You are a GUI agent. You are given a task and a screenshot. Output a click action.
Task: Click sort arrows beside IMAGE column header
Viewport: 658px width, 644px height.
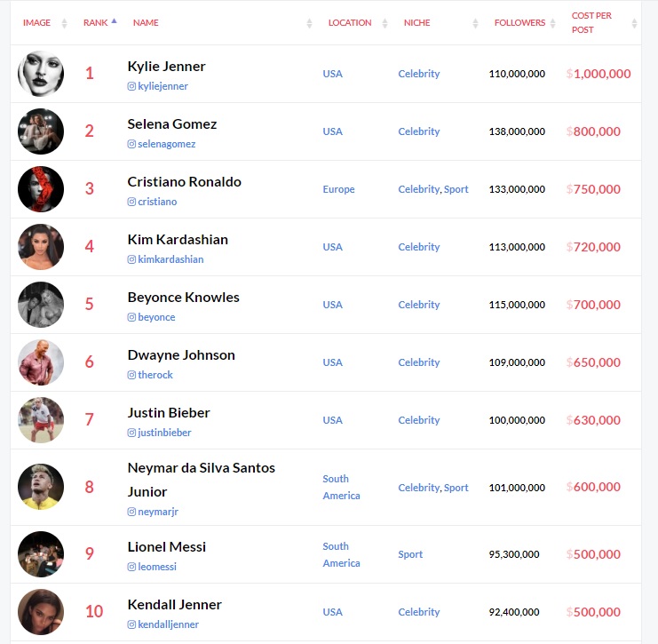click(x=64, y=23)
